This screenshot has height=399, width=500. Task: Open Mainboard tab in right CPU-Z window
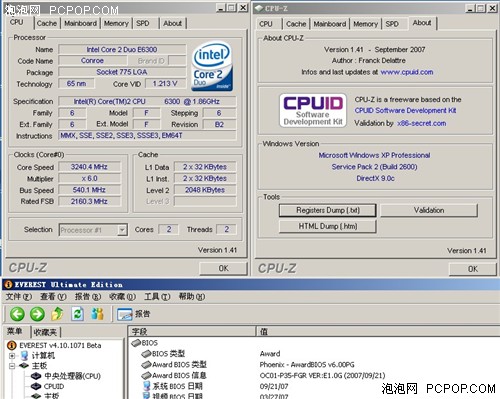click(330, 24)
